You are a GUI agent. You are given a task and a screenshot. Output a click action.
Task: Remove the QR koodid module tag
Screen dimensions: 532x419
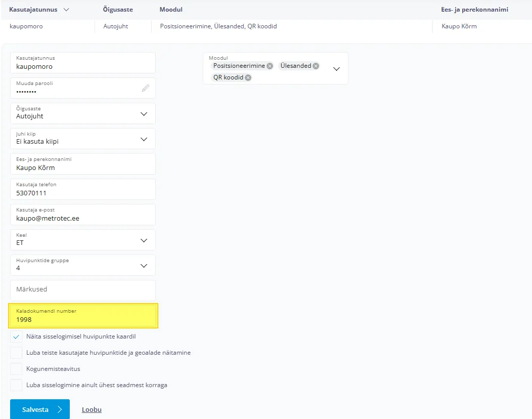click(248, 77)
